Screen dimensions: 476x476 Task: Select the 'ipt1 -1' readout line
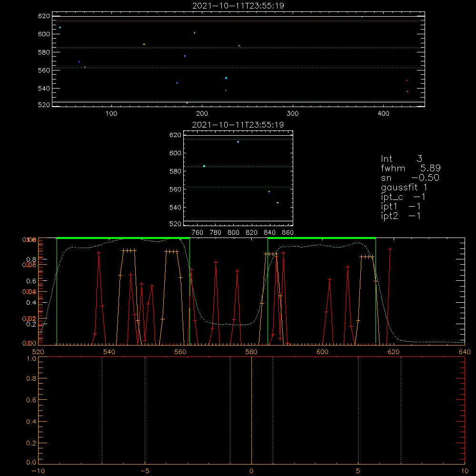pyautogui.click(x=401, y=207)
